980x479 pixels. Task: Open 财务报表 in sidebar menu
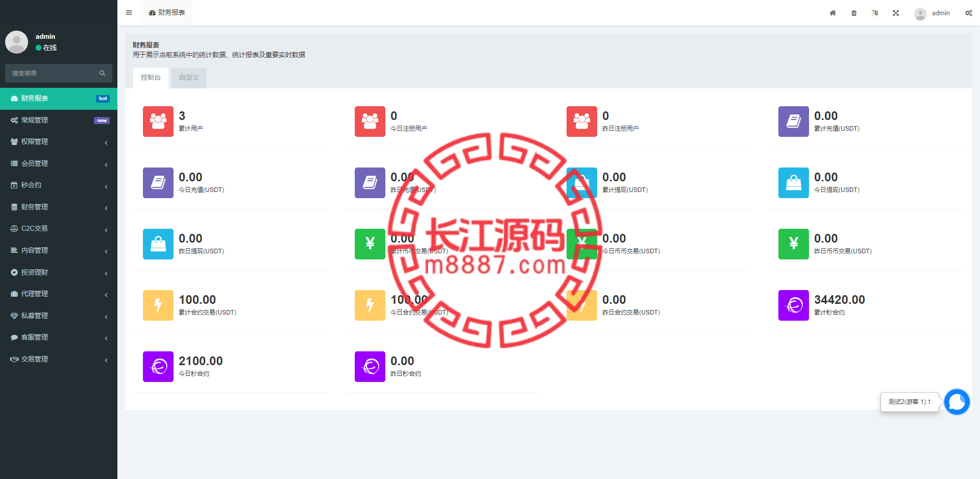click(59, 99)
